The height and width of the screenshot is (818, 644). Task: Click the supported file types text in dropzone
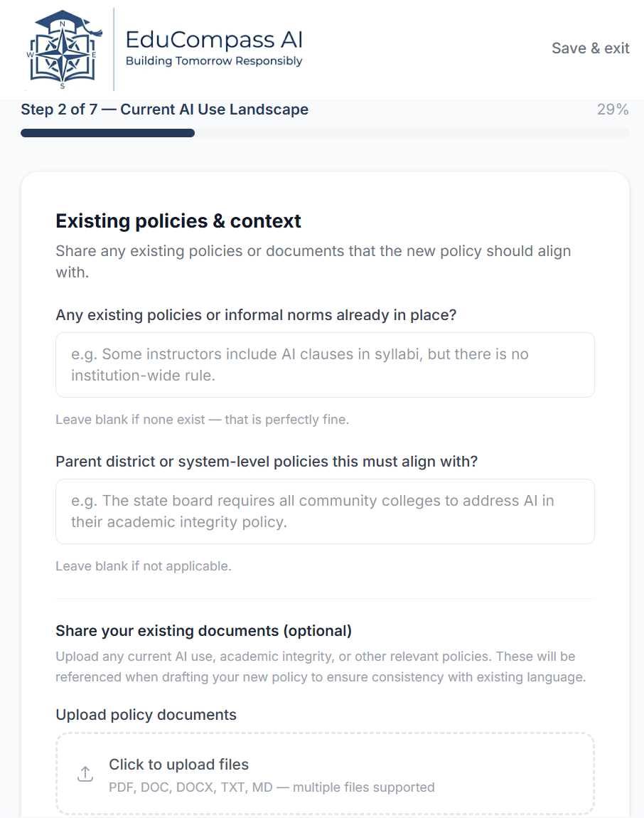pos(272,787)
